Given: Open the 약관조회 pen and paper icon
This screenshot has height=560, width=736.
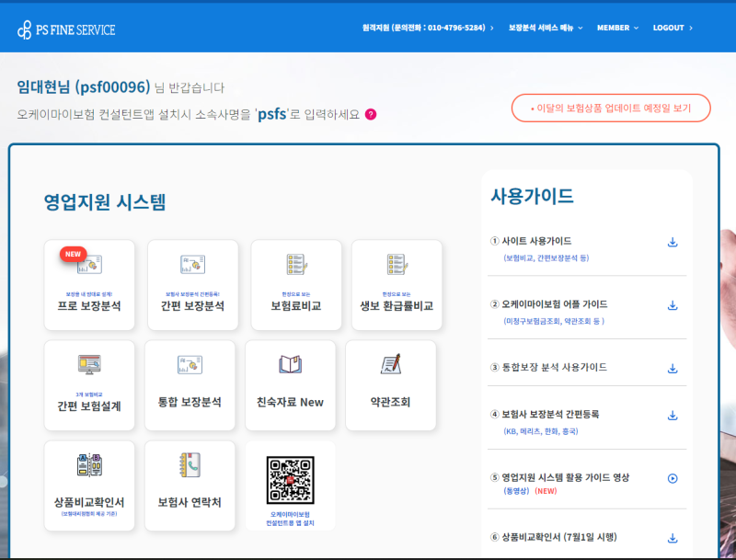Looking at the screenshot, I should click(x=391, y=364).
